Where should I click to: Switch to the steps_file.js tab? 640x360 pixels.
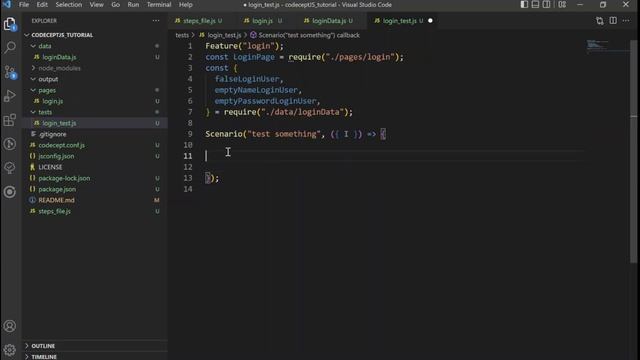point(199,21)
